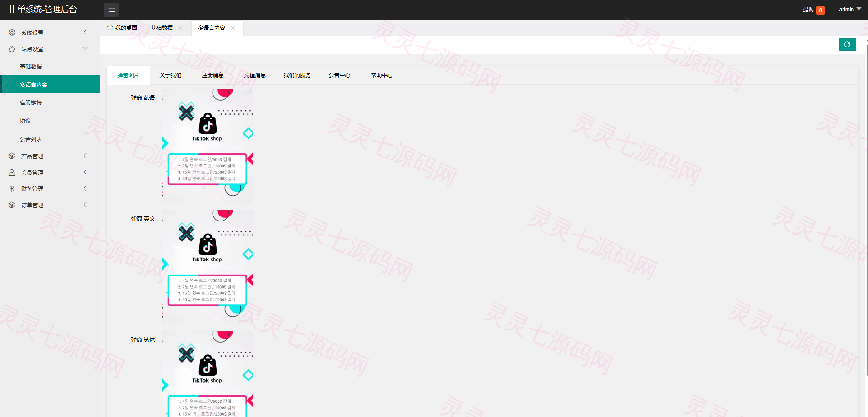Image resolution: width=868 pixels, height=417 pixels.
Task: Click the 弹窗-英文 popup image
Action: point(207,267)
